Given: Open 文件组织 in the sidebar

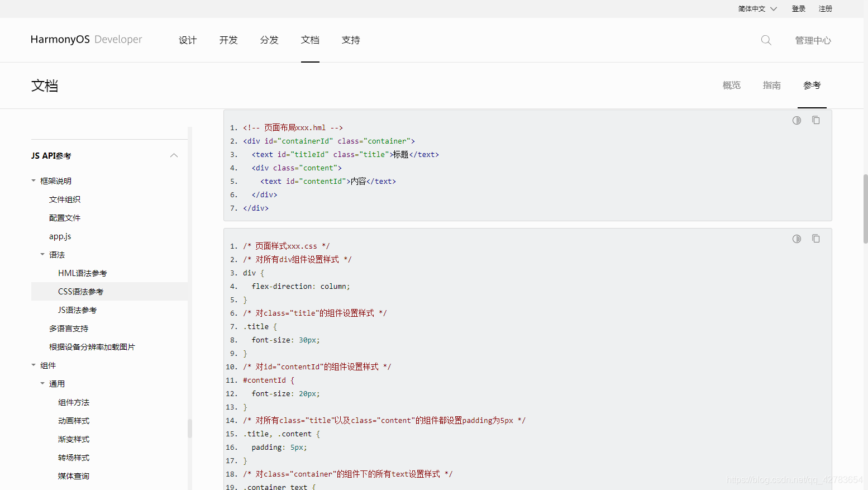Looking at the screenshot, I should point(65,199).
